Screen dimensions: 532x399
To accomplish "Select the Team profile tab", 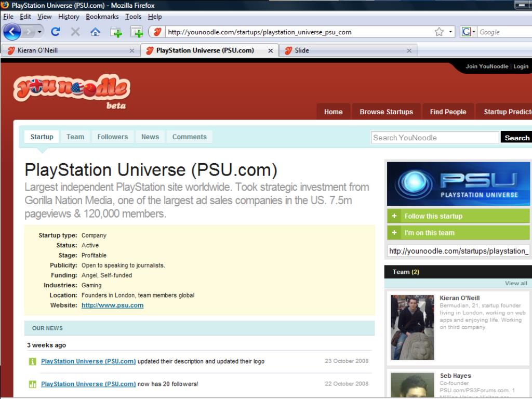I will (75, 137).
